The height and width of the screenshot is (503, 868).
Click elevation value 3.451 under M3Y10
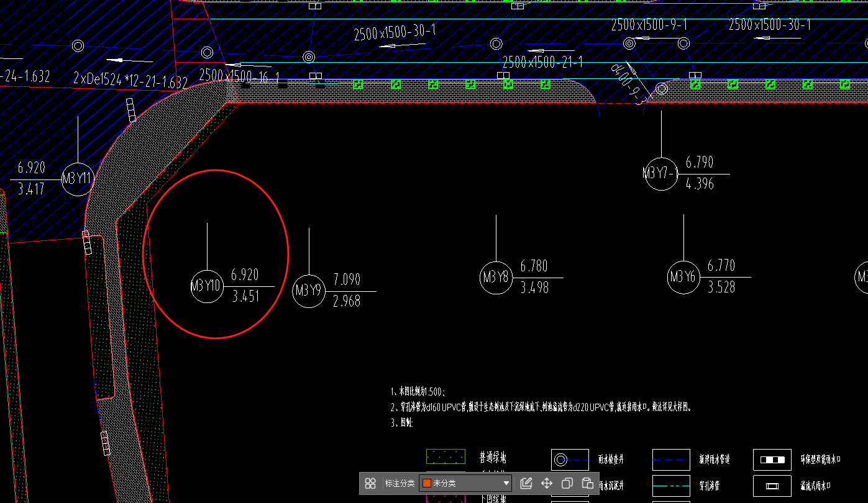(245, 297)
